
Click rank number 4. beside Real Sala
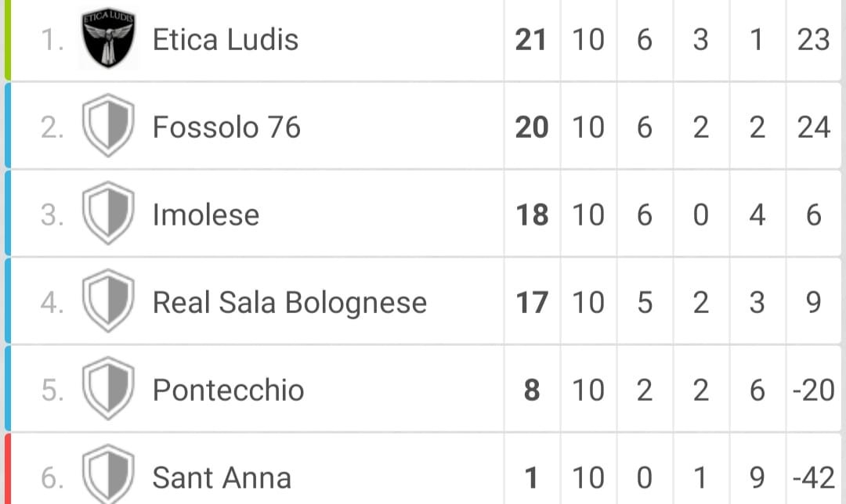pos(52,302)
